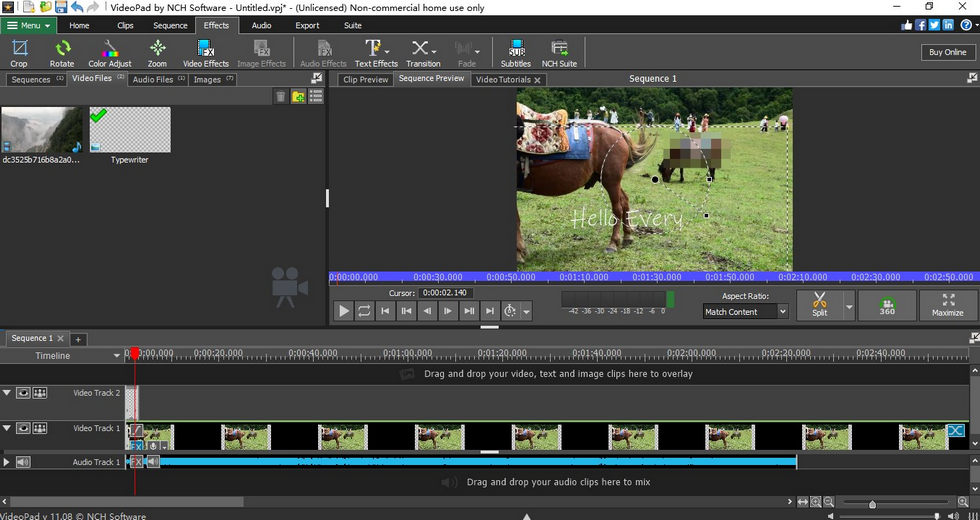The width and height of the screenshot is (980, 520).
Task: Click the Buy Online button
Action: coord(948,52)
